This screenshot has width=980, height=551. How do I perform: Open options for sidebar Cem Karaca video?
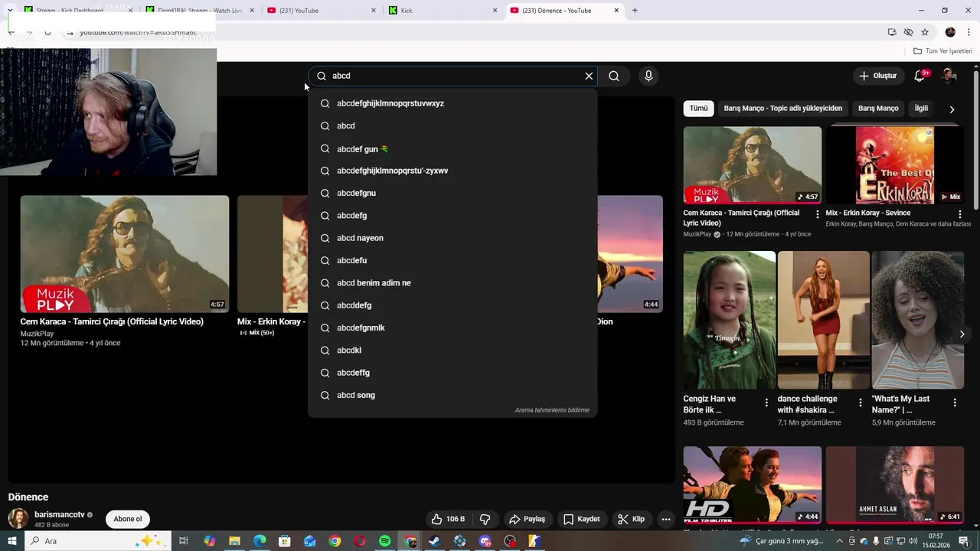[x=818, y=215]
